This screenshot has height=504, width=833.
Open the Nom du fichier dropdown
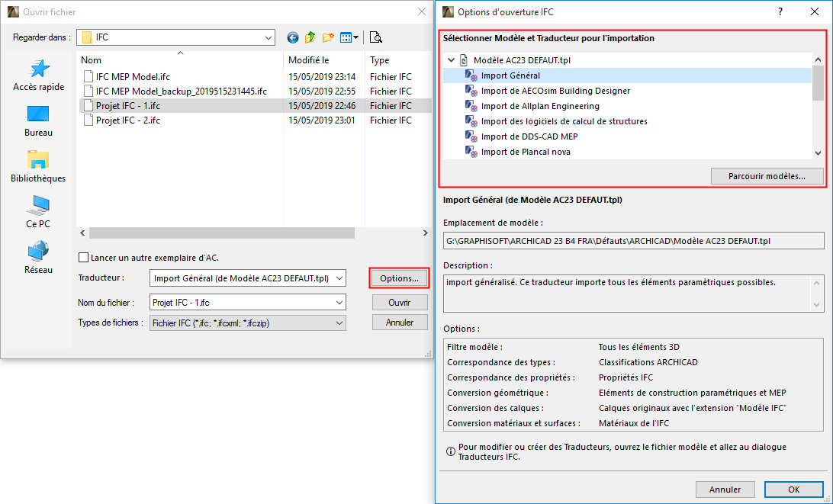339,303
